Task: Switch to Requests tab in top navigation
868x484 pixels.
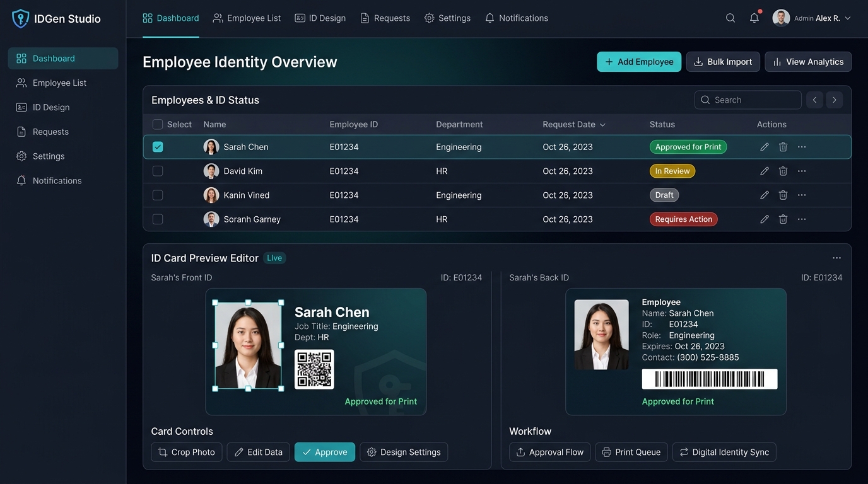Action: 385,18
